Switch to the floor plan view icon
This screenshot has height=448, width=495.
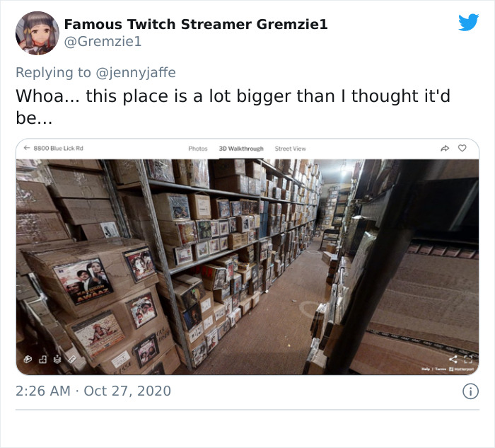(42, 359)
